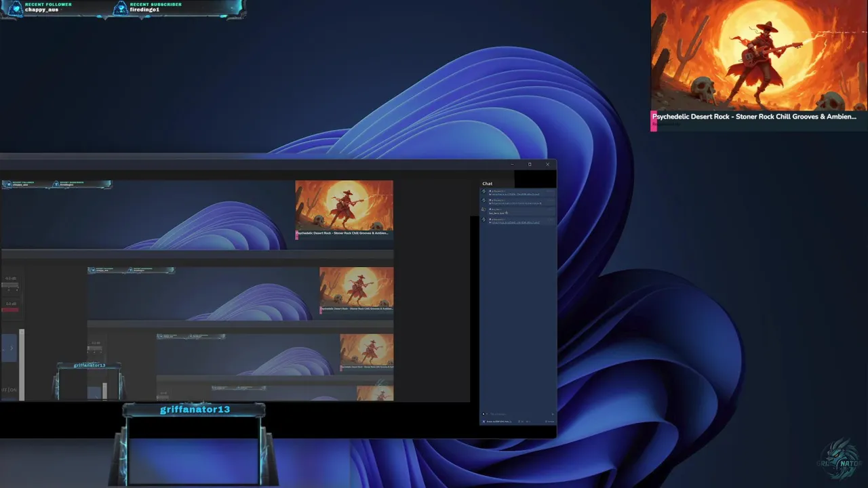This screenshot has width=868, height=488.
Task: Click the viewer count icon in chat footer
Action: 519,422
